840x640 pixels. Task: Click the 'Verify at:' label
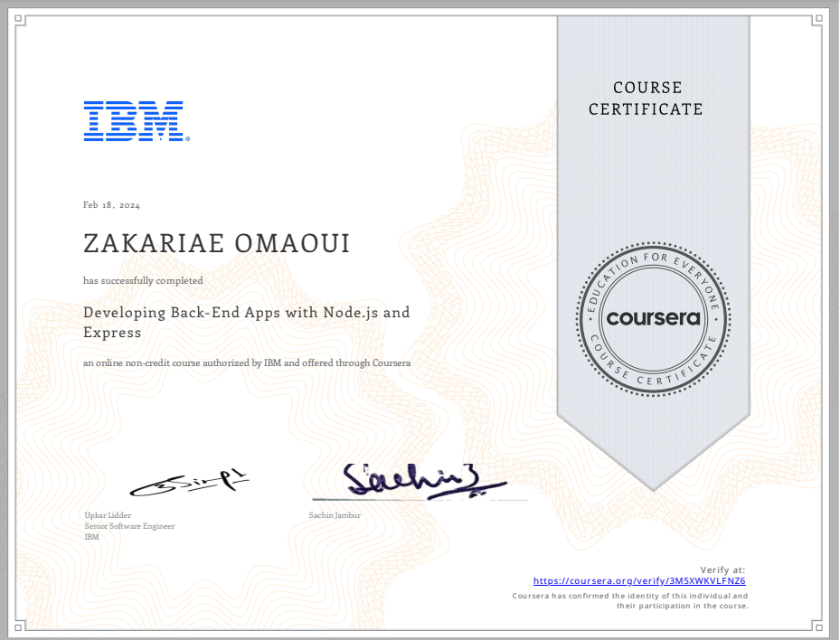pyautogui.click(x=722, y=569)
